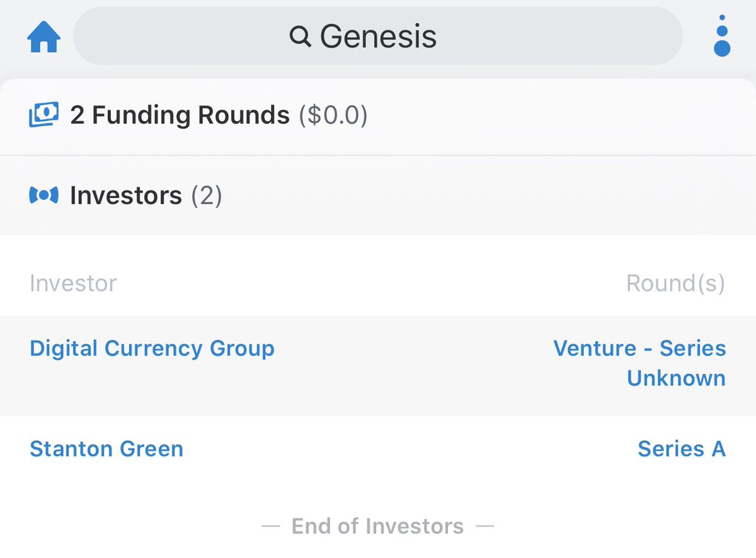Screen dimensions: 756x558
Task: Tap the blue Home icon
Action: 43,37
